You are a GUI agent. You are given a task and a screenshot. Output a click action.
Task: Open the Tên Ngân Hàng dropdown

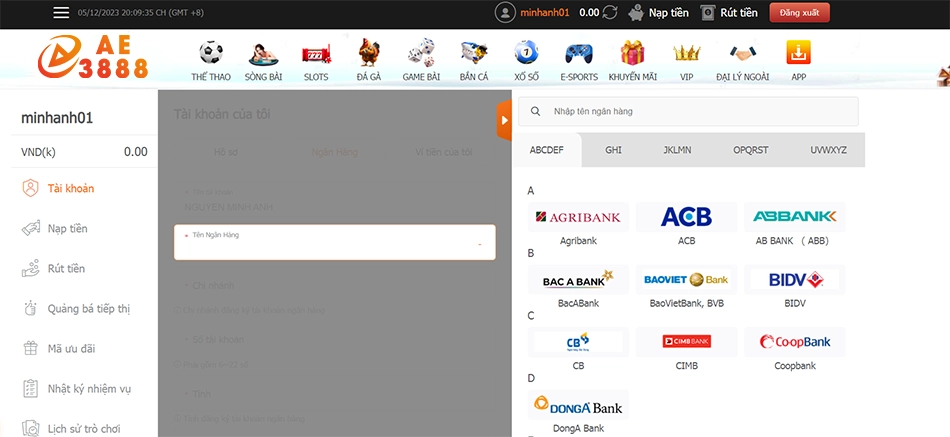point(334,242)
